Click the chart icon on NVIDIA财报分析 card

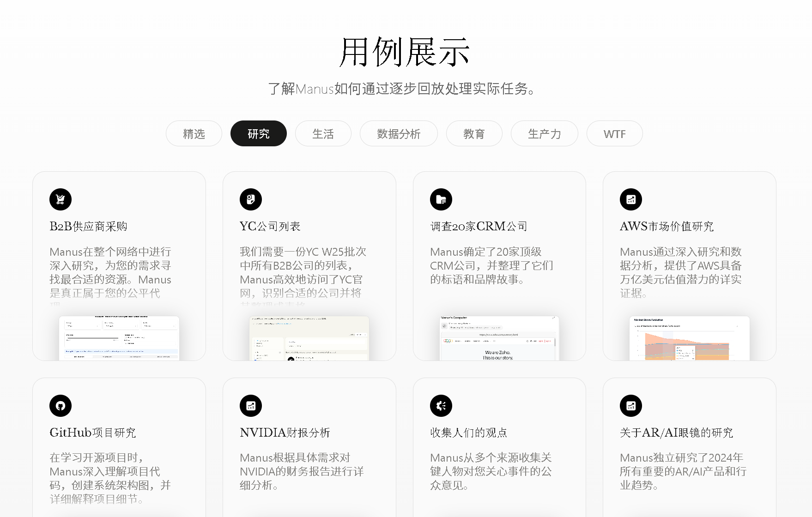pos(251,406)
